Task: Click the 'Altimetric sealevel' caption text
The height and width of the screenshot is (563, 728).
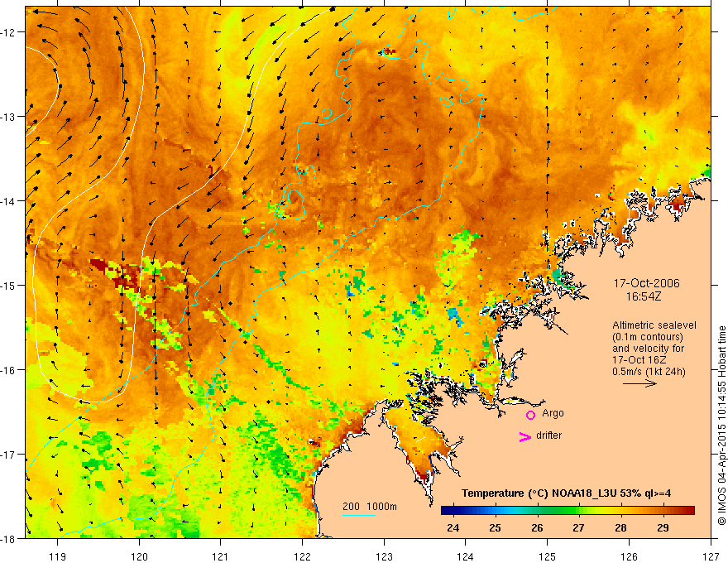Action: click(x=654, y=325)
